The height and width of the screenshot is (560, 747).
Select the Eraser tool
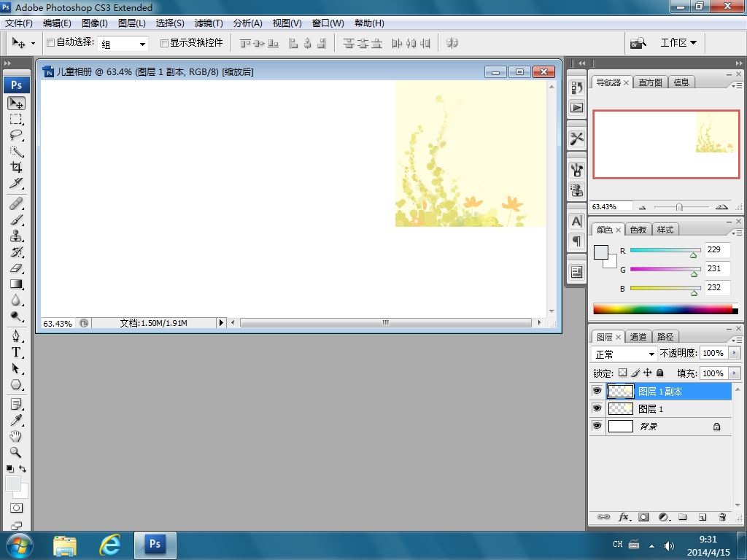click(17, 268)
